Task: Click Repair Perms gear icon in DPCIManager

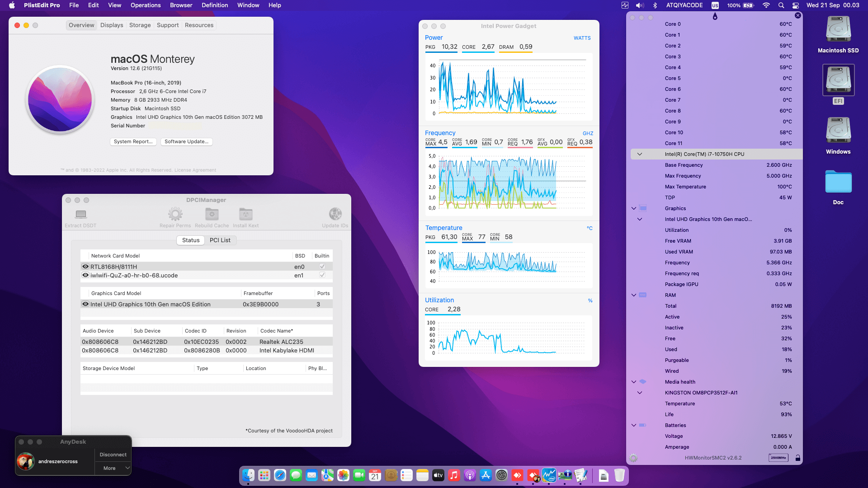Action: coord(175,214)
